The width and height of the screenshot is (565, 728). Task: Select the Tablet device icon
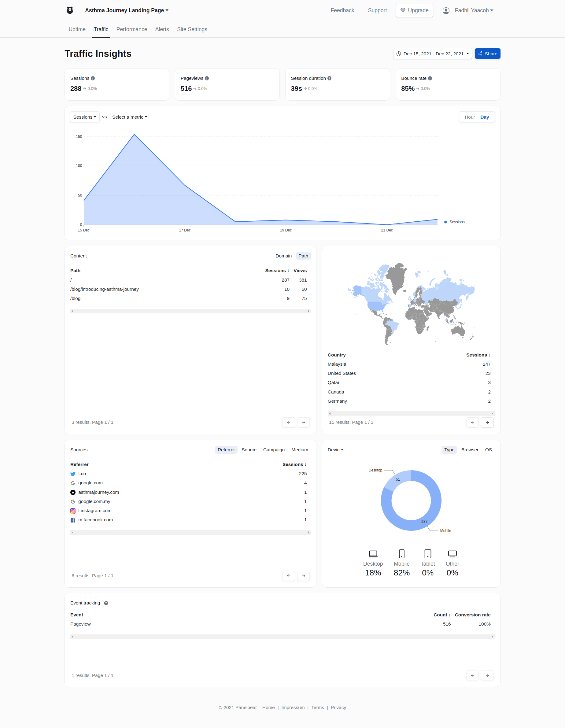(428, 553)
